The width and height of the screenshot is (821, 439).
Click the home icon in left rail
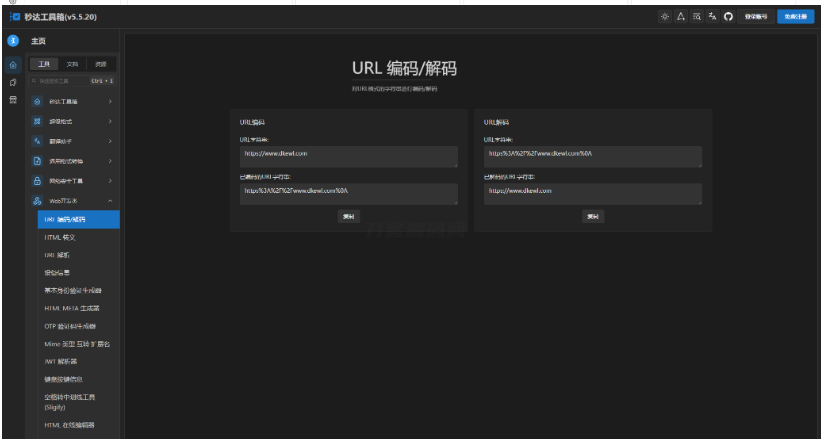(13, 65)
